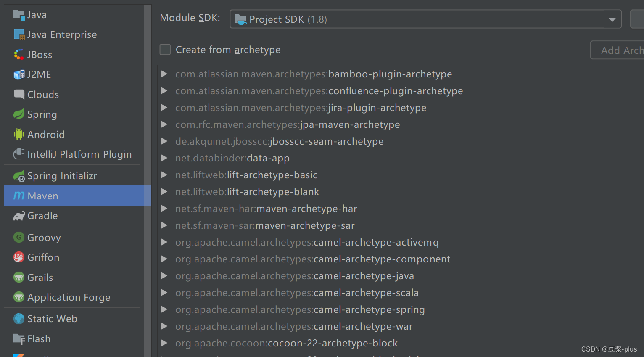Click the button right of SDK dropdown
This screenshot has width=644, height=357.
click(x=637, y=19)
